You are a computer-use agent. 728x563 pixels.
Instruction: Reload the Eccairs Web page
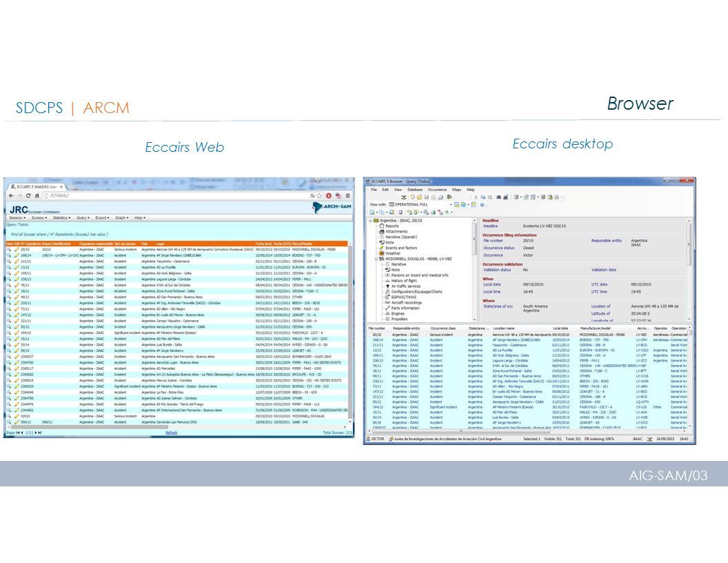click(28, 195)
